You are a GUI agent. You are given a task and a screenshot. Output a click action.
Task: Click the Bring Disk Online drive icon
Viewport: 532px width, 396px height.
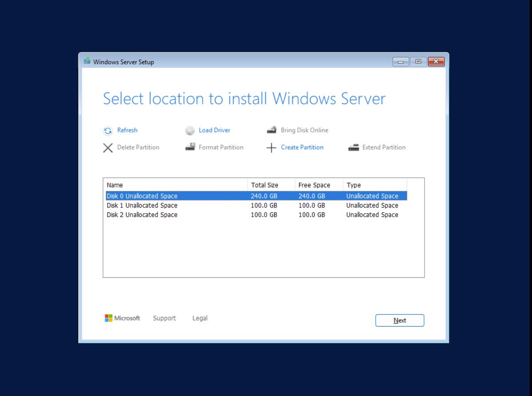(272, 130)
